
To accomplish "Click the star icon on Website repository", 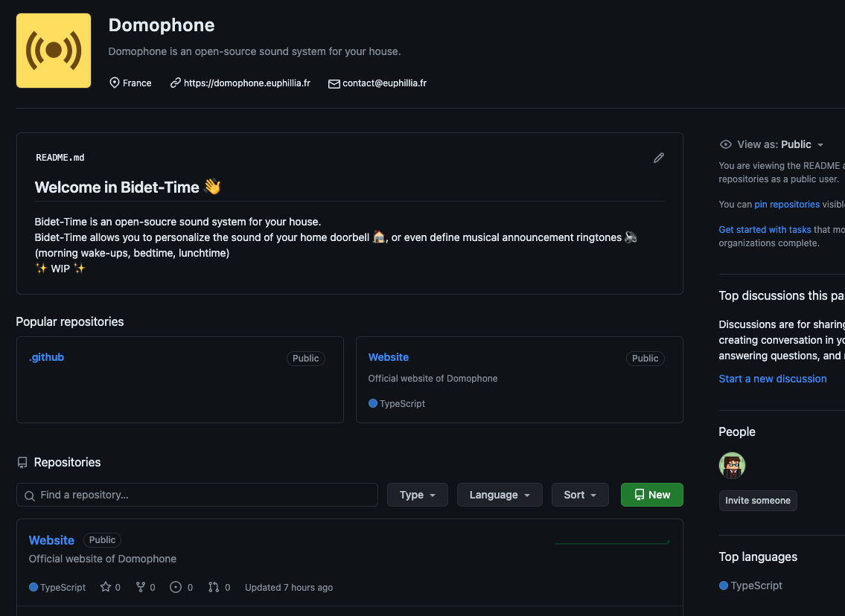I will point(104,587).
